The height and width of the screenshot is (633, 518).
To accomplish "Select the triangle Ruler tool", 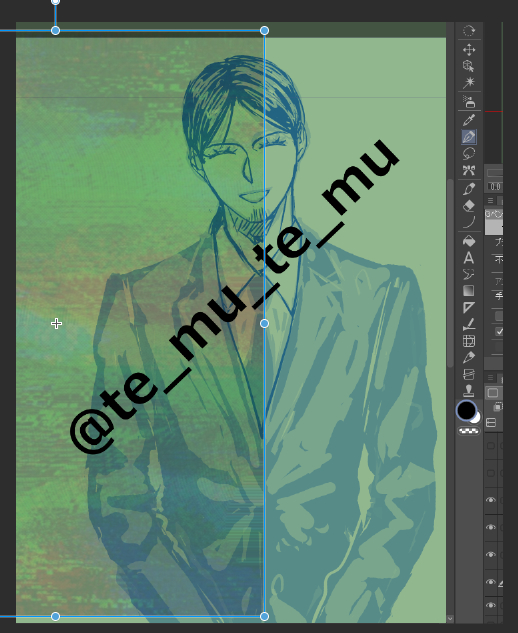I will click(469, 308).
